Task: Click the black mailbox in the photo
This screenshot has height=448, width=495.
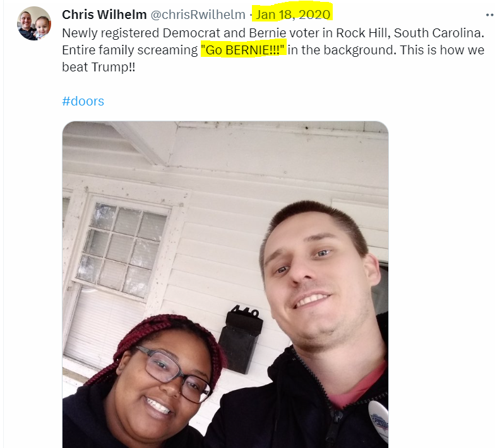Action: (x=241, y=341)
